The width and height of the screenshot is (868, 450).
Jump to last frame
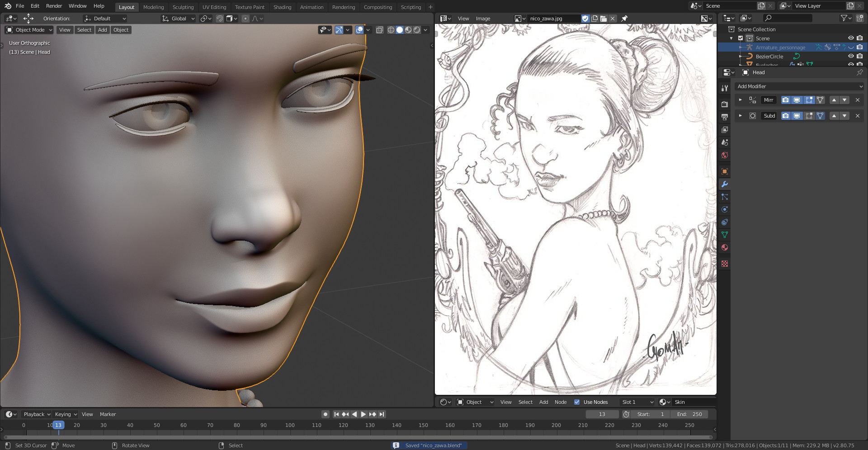click(x=382, y=414)
